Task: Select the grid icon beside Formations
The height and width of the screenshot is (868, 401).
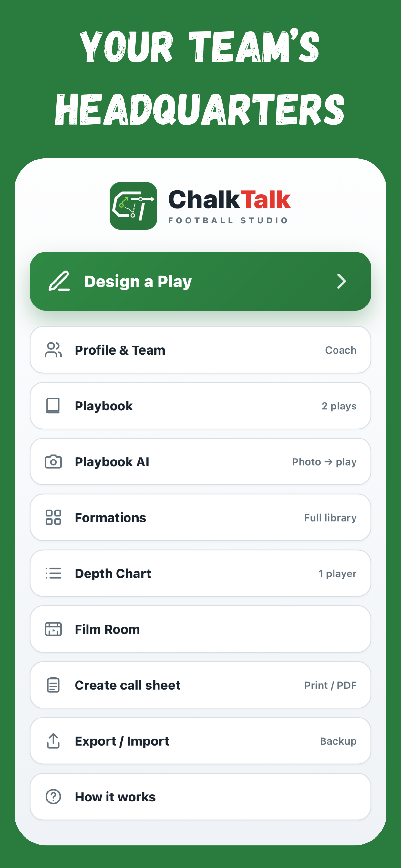Action: [x=53, y=518]
